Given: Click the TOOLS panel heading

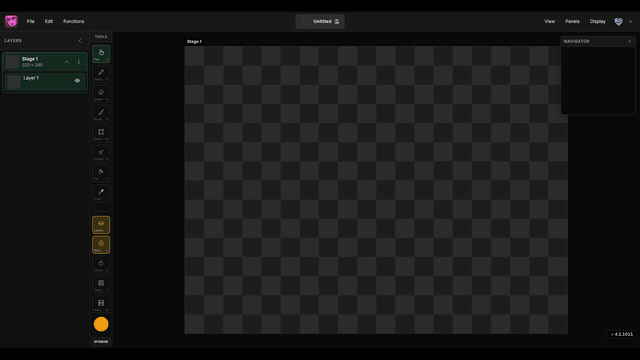Looking at the screenshot, I should 101,37.
